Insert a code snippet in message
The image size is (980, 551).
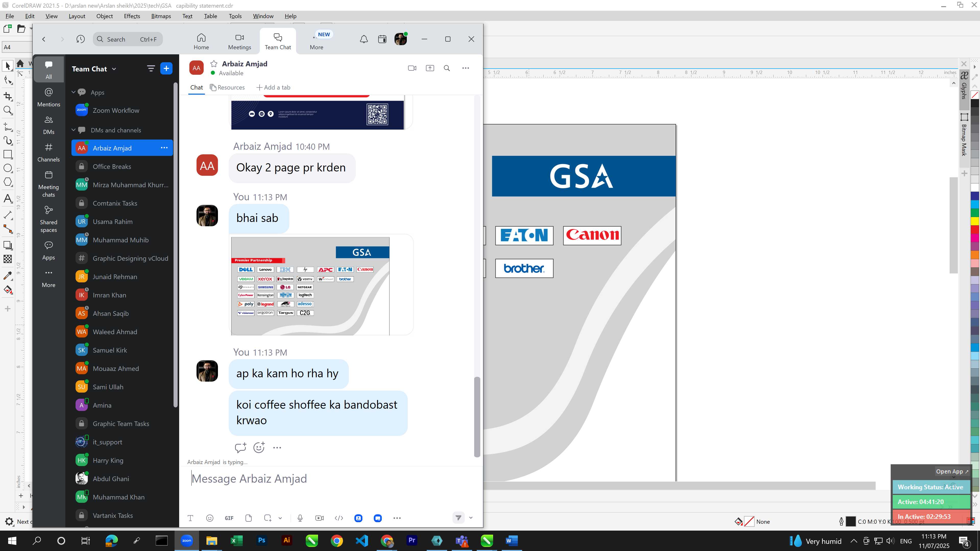click(x=339, y=518)
